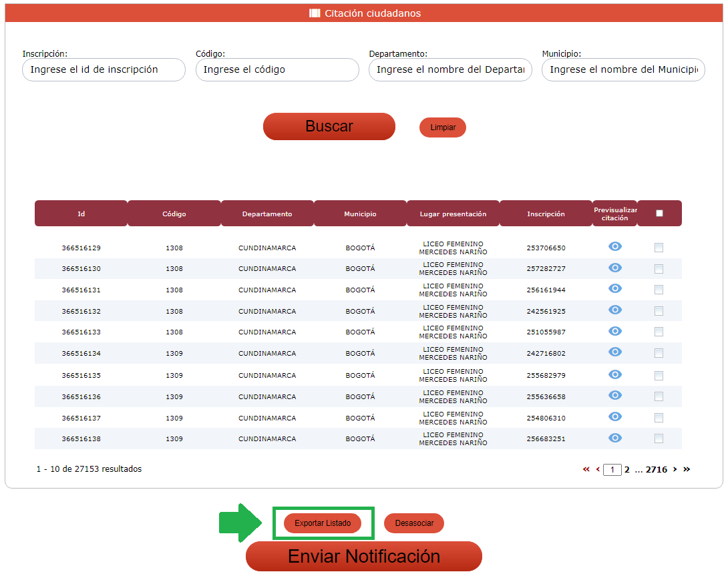Open citation preview for Id 366516133

[x=615, y=332]
